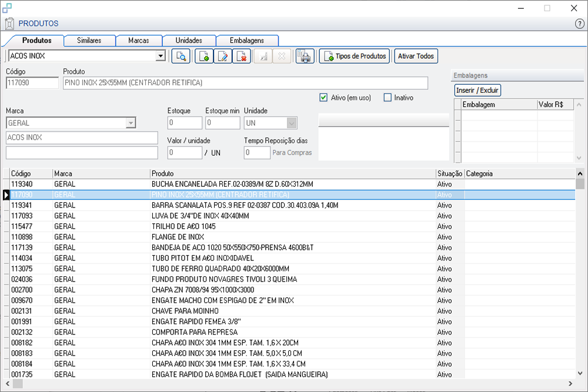Open the Marcas tab

point(139,41)
